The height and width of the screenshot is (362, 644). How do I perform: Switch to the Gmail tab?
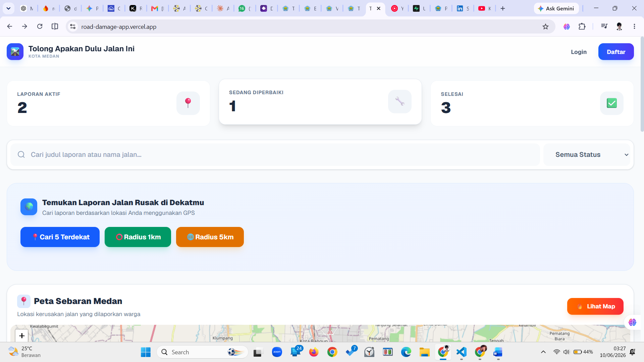[x=158, y=8]
